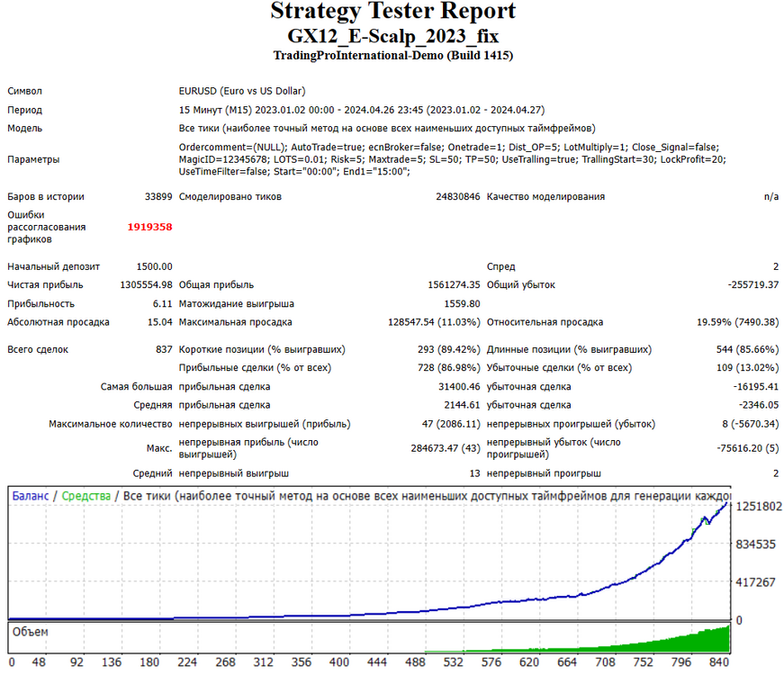784x675 pixels.
Task: Select gross profit value 1561274.35
Action: [x=454, y=285]
